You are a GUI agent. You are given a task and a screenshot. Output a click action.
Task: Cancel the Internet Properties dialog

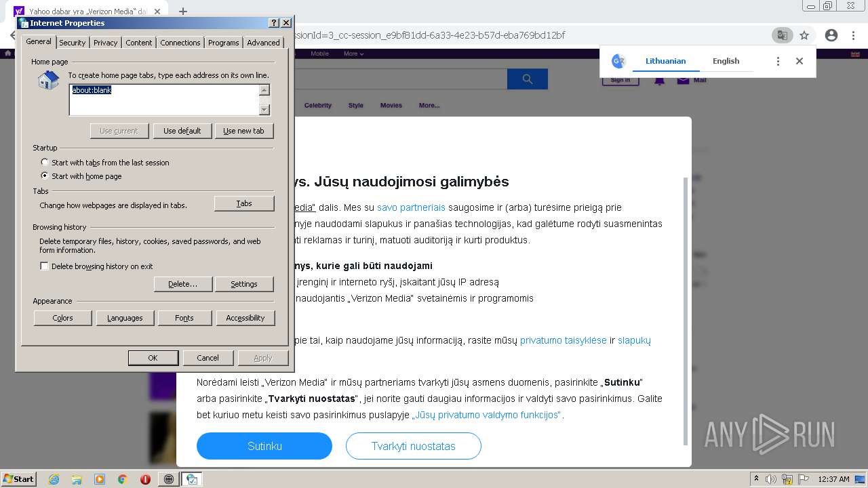click(208, 358)
